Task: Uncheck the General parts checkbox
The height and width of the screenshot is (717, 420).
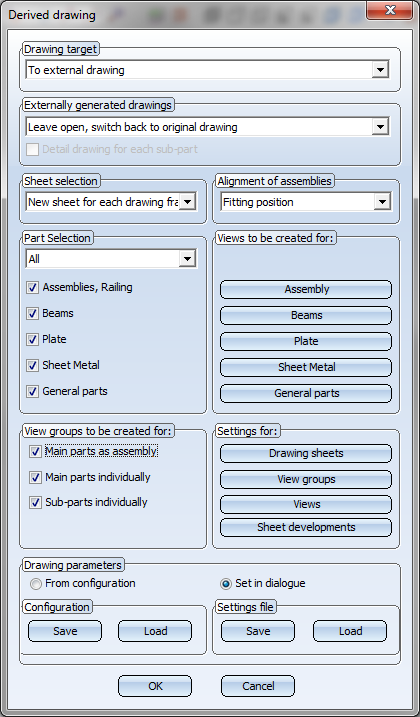Action: 32,391
